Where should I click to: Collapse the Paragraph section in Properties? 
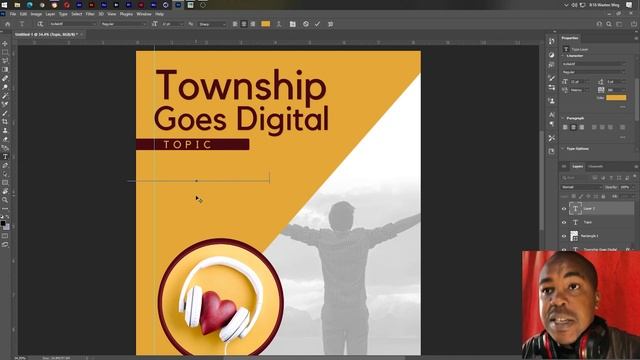coord(563,118)
